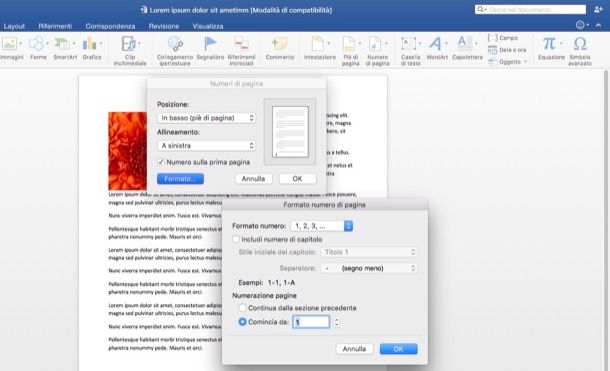This screenshot has width=610, height=371.
Task: Insert a Commento
Action: coord(279,44)
